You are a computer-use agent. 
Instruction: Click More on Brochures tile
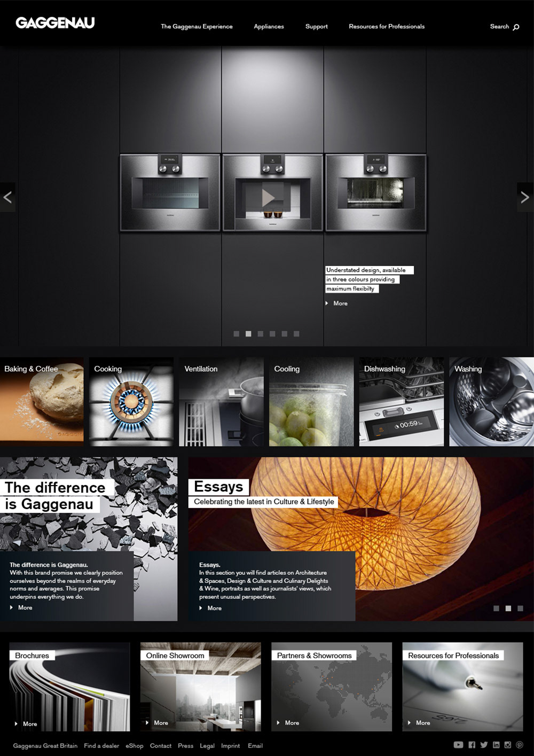pyautogui.click(x=26, y=724)
